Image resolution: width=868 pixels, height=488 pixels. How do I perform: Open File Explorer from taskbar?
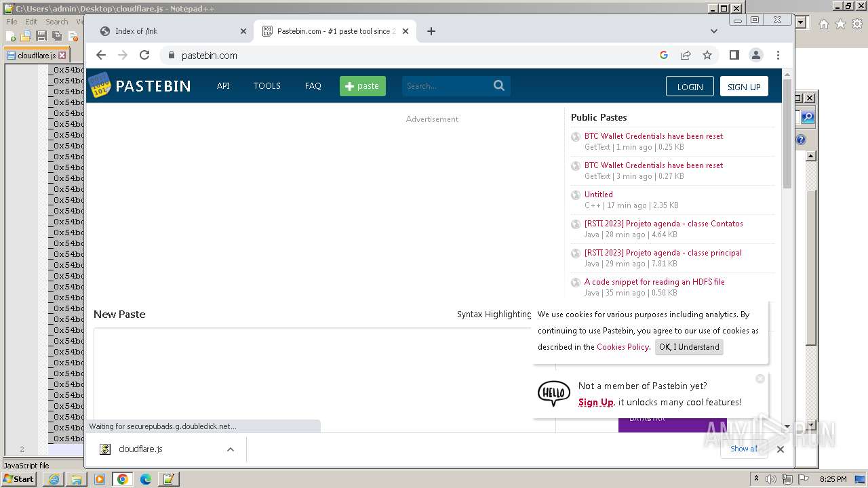click(77, 479)
